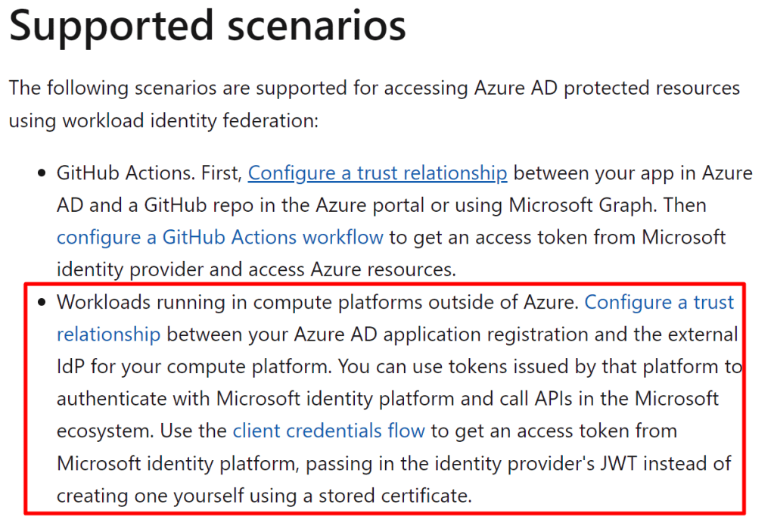
Task: Click bullet dot before "Workloads running in compute"
Action: click(42, 303)
